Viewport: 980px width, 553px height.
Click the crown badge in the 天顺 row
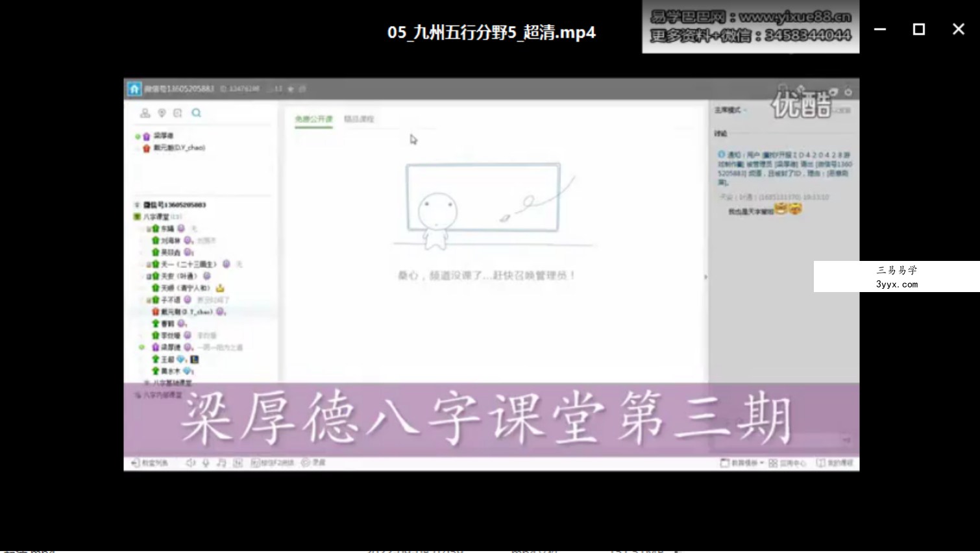tap(220, 288)
